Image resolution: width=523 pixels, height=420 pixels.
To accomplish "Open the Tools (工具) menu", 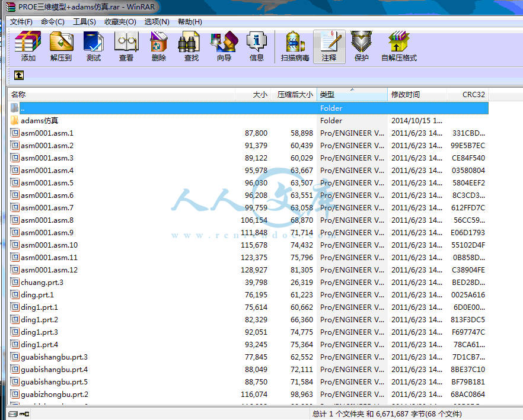I will point(84,22).
